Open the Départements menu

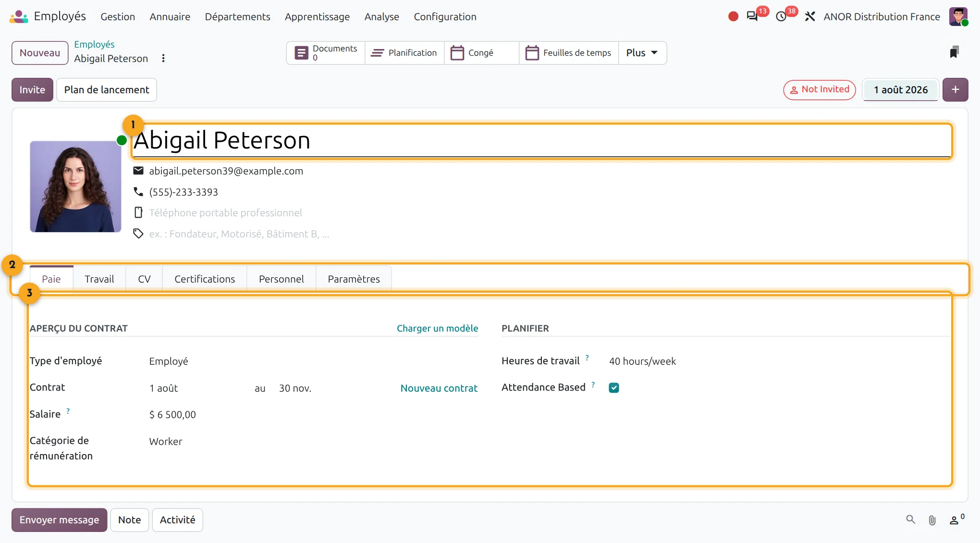click(237, 17)
